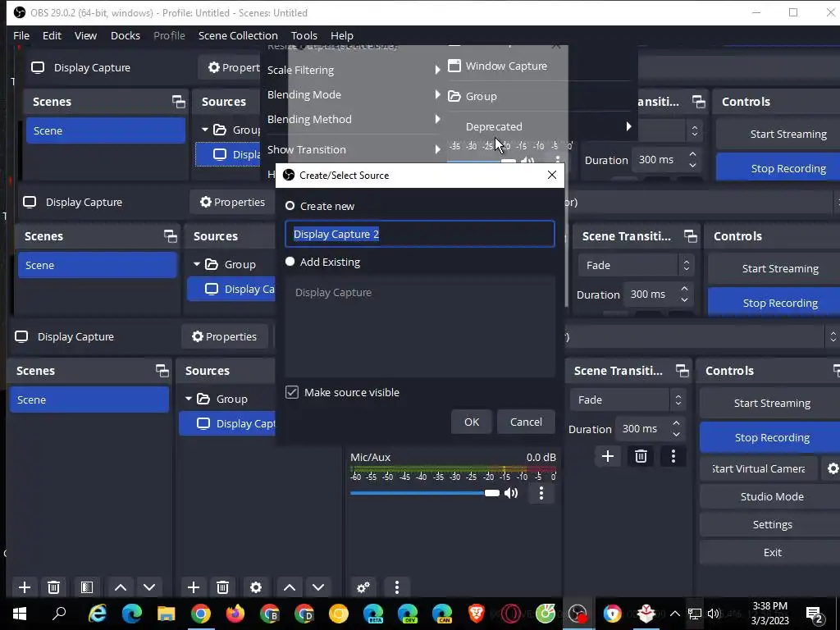Open File Explorer from the taskbar
Viewport: 840px width, 630px height.
(x=166, y=614)
